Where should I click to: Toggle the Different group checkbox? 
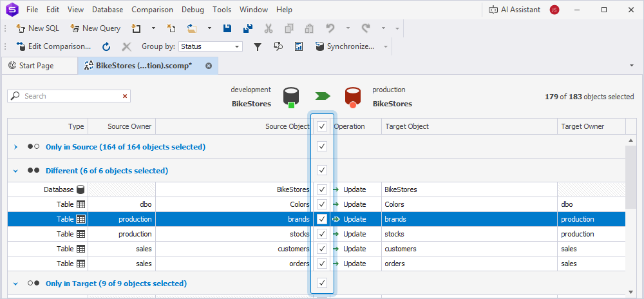click(x=323, y=170)
